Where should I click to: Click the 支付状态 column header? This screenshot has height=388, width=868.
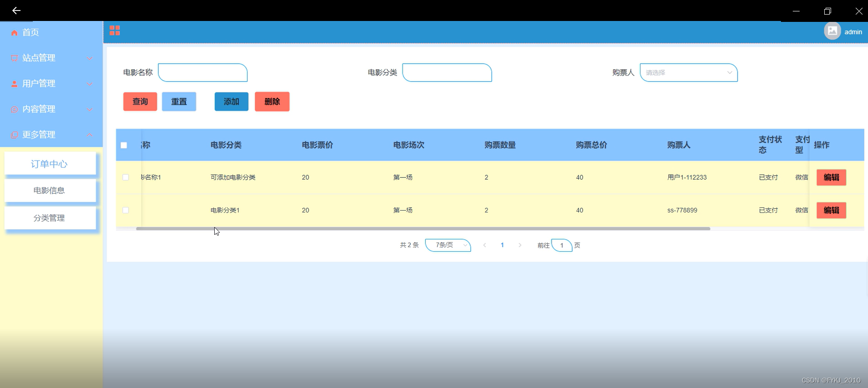(770, 145)
